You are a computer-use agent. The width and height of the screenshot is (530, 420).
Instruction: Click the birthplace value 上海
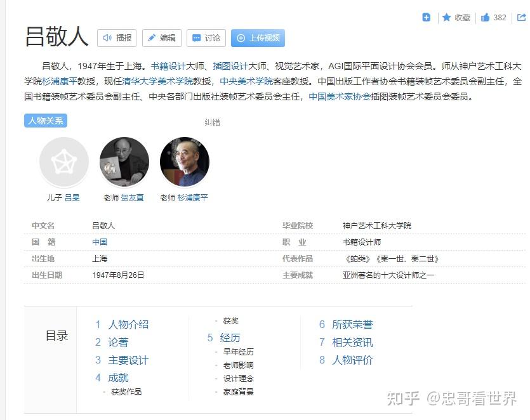100,259
